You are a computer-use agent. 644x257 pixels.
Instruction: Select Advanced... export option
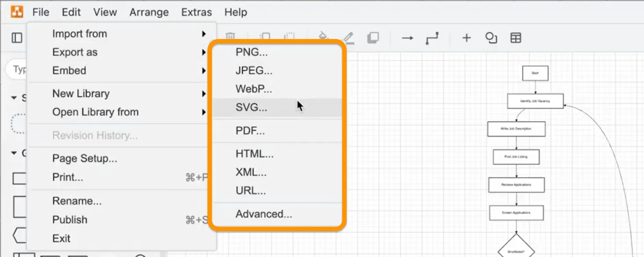tap(264, 214)
